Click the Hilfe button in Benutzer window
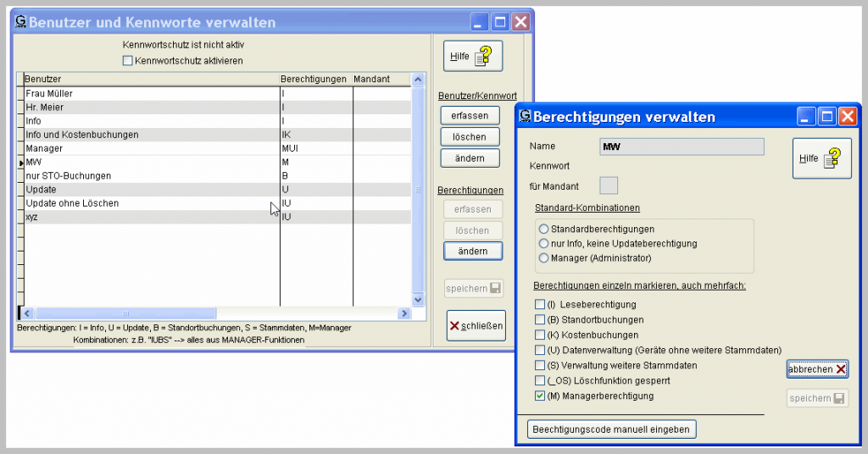Image resolution: width=868 pixels, height=454 pixels. coord(472,56)
